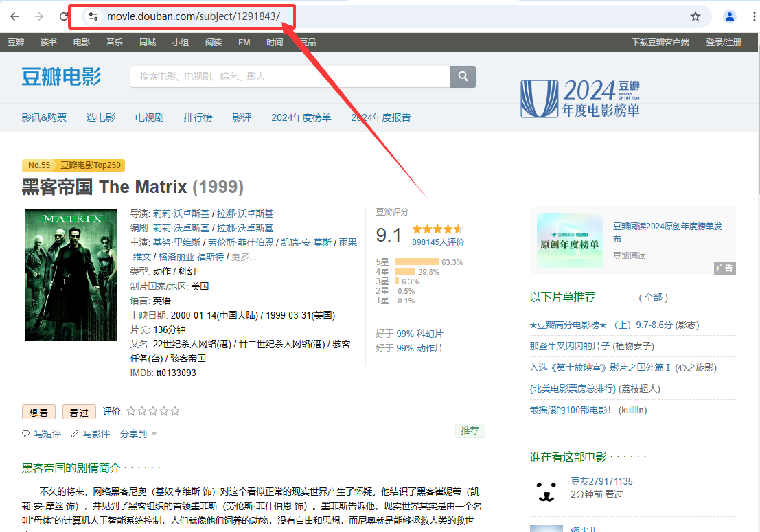Screen dimensions: 760x532
Task: Click the browser forward arrow
Action: (39, 16)
